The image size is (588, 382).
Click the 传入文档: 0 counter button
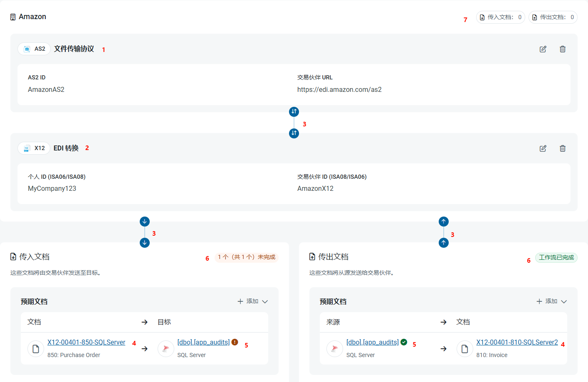[500, 17]
